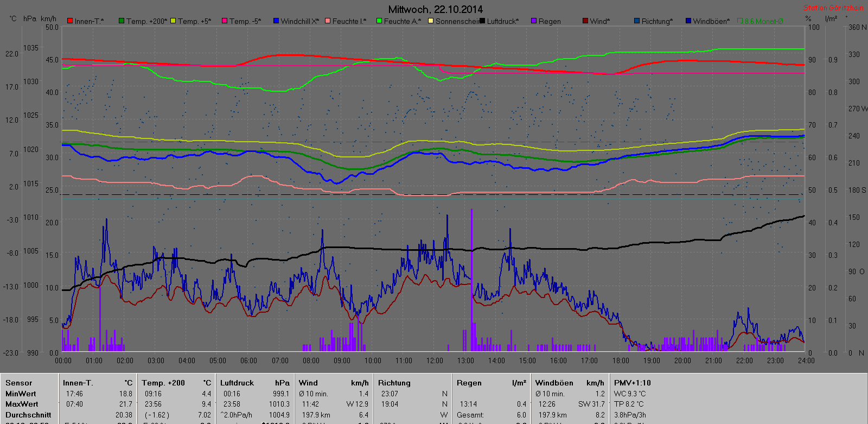Image resolution: width=868 pixels, height=424 pixels.
Task: Click the '270 W' wind direction axis label
Action: click(x=858, y=109)
